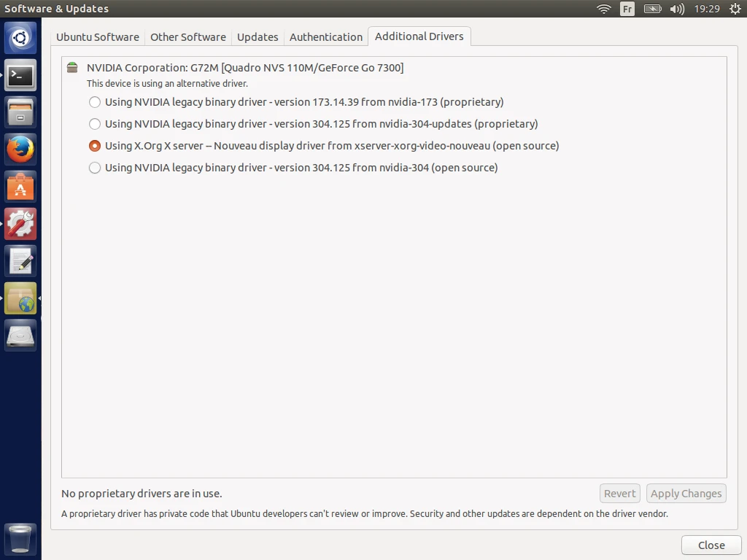Click the 19:29 clock indicator
Screen dimensions: 747x560
point(707,9)
